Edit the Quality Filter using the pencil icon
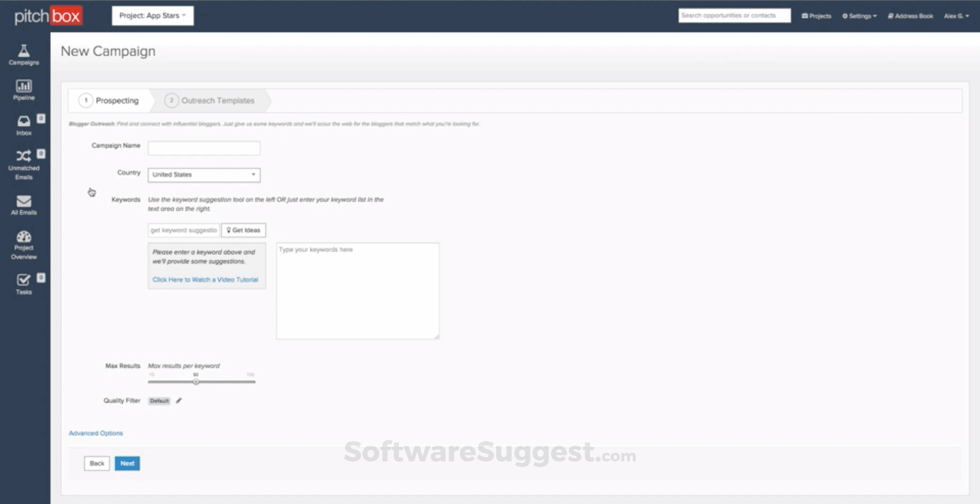 click(179, 400)
